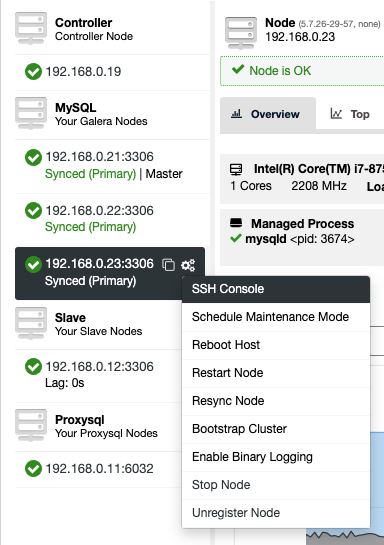Switch to the Top tab
Viewport: 384px width, 545px height.
(x=350, y=114)
